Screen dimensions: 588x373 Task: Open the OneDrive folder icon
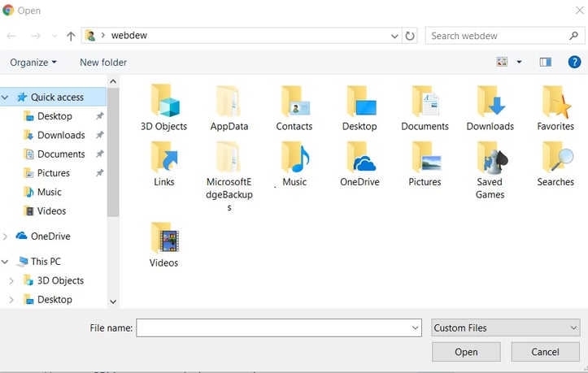pos(359,158)
